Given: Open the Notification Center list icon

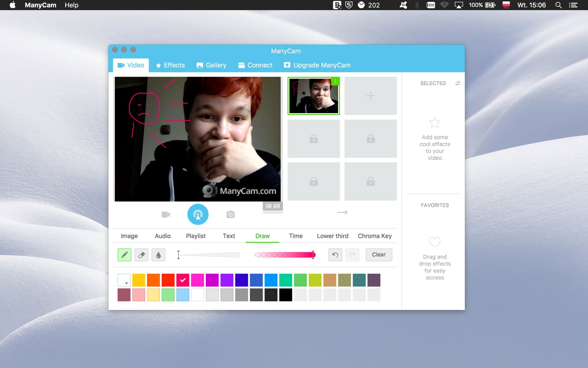Looking at the screenshot, I should (573, 5).
